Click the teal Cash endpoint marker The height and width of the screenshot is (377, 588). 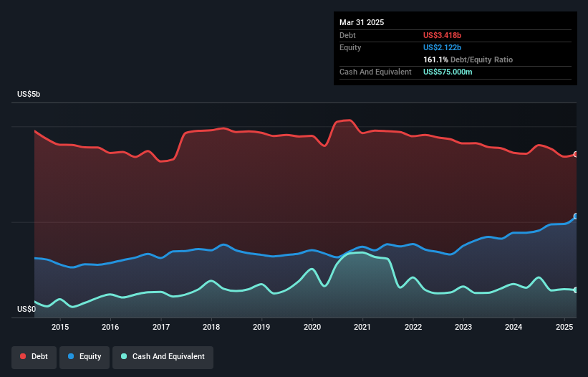(x=576, y=290)
